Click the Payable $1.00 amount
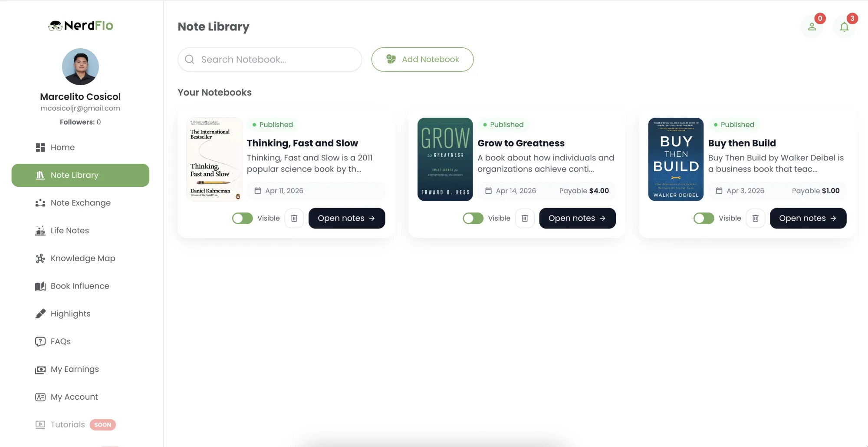This screenshot has width=868, height=447. click(x=815, y=191)
